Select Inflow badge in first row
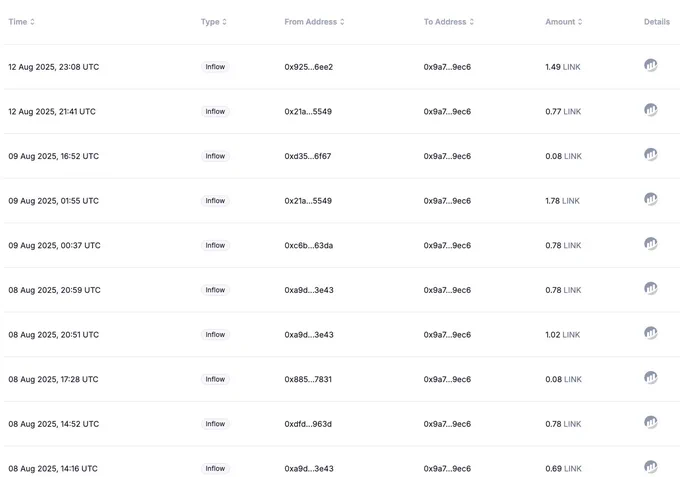680x477 pixels. [x=215, y=67]
